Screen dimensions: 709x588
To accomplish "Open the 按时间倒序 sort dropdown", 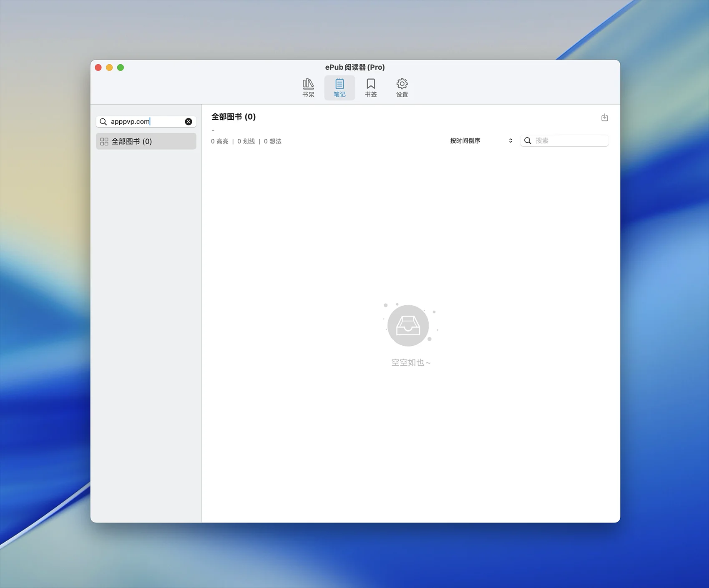I will [x=480, y=141].
